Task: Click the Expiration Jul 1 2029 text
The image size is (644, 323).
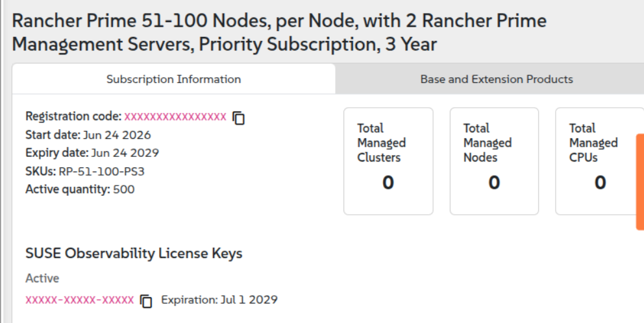Action: point(219,300)
